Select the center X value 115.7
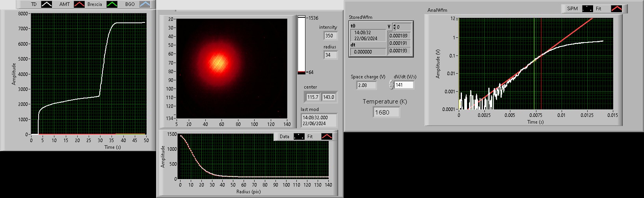 (313, 97)
